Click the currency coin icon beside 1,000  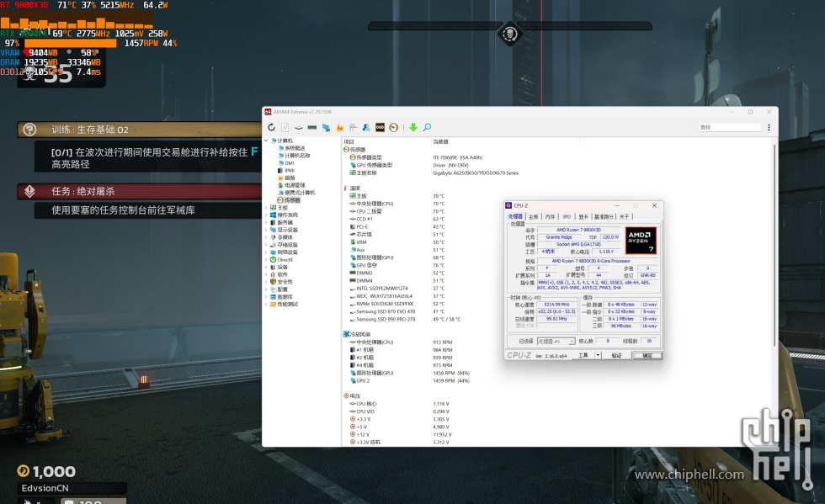pos(24,471)
